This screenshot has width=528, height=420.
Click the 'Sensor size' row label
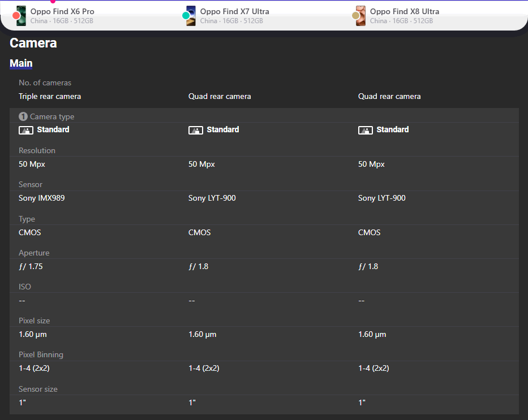pos(38,389)
